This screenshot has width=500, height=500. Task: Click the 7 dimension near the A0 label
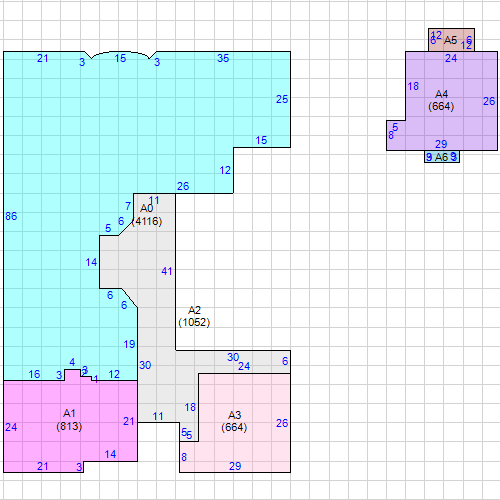(x=128, y=206)
